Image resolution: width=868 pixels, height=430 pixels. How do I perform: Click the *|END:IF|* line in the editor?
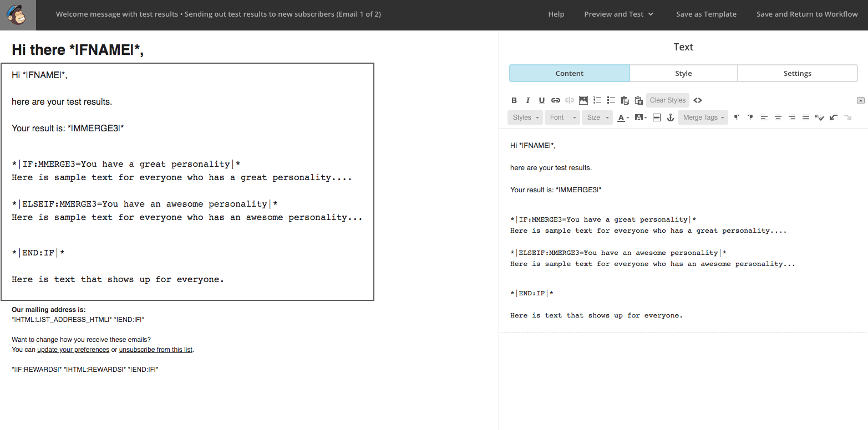tap(532, 293)
